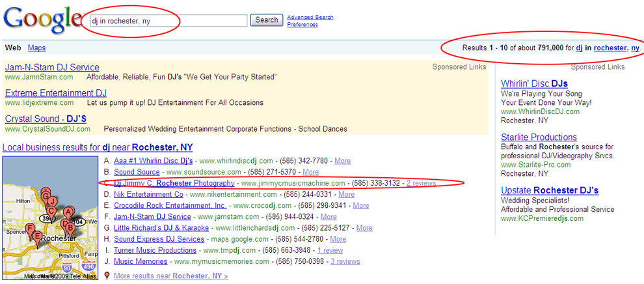Click map marker E on the map
Screen dimensions: 644x284
point(38,235)
